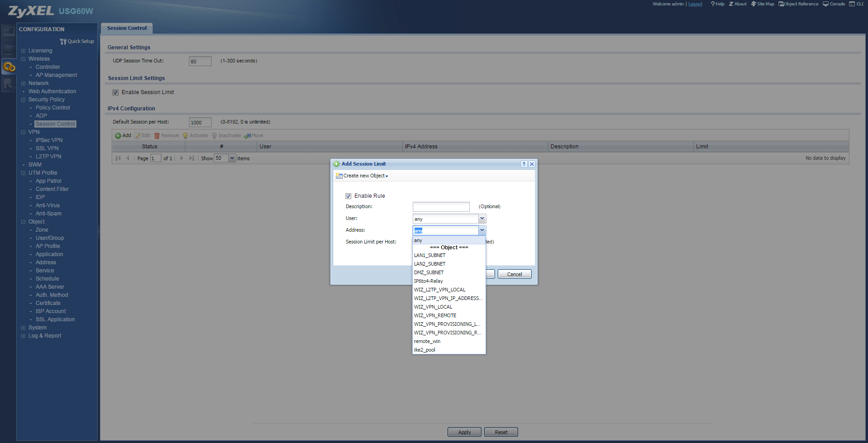Click the Description input field

tap(441, 207)
